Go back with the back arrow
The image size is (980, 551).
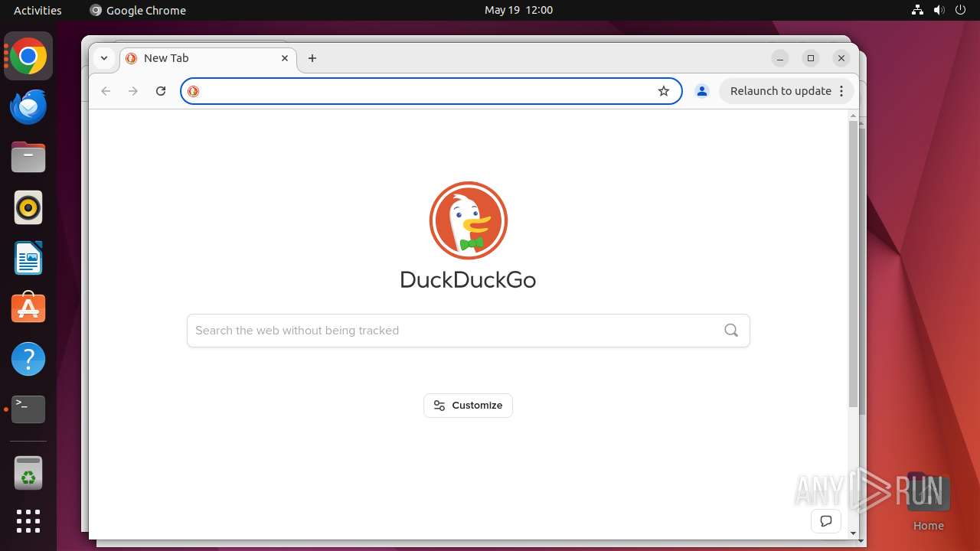click(106, 91)
